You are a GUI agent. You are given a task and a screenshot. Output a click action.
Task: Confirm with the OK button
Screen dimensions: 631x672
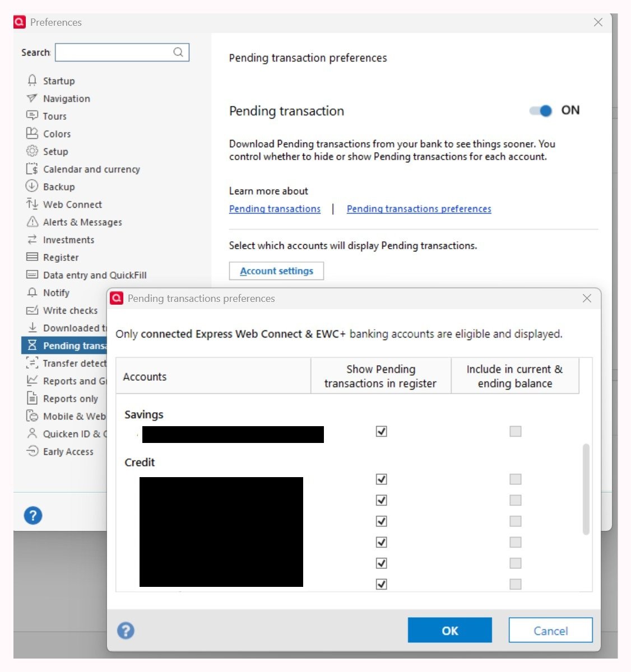pos(450,631)
